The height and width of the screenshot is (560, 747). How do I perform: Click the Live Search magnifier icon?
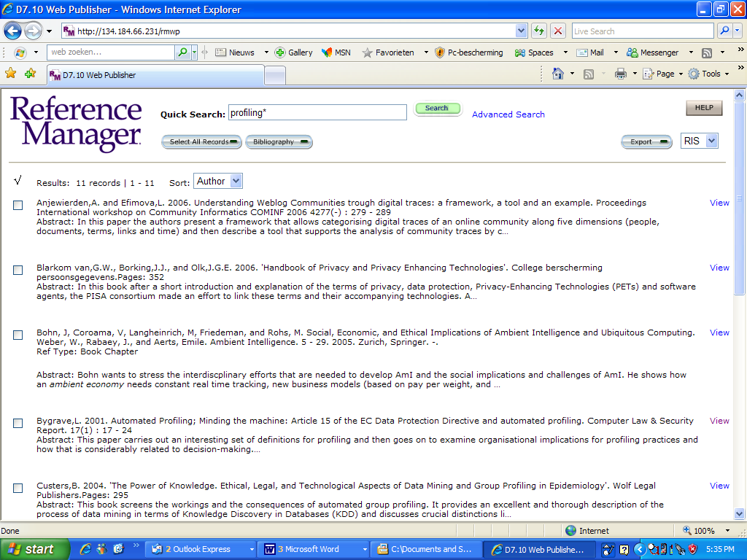[x=724, y=31]
